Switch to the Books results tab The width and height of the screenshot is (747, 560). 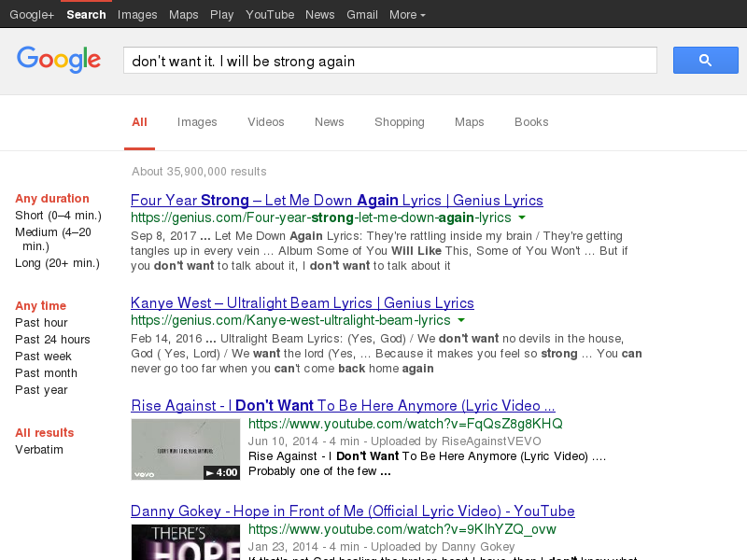coord(531,122)
